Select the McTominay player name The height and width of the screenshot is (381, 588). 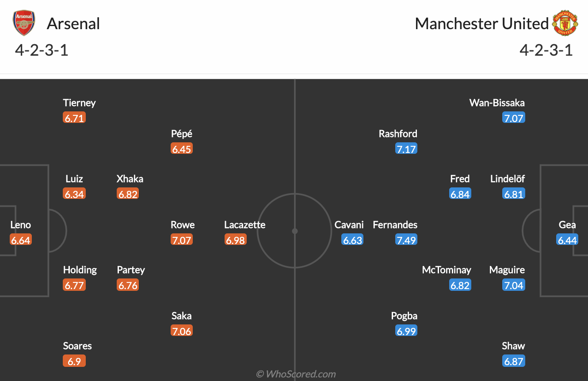tap(447, 270)
